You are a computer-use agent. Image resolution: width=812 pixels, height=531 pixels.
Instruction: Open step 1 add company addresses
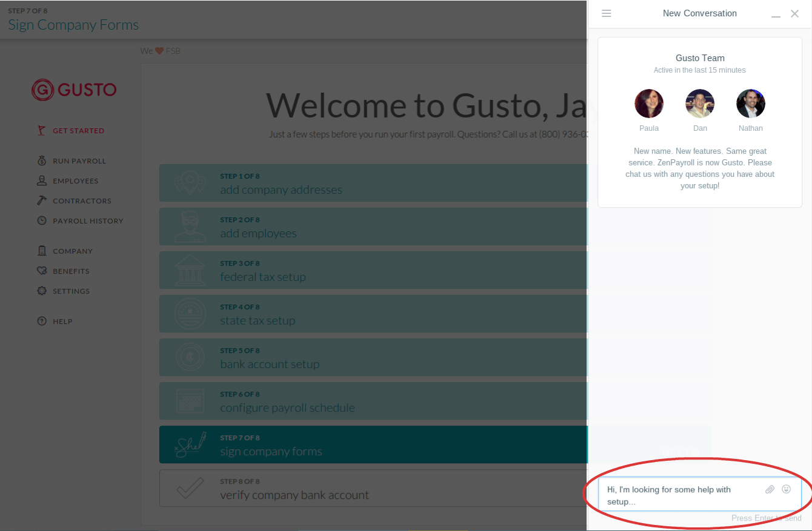coord(373,183)
